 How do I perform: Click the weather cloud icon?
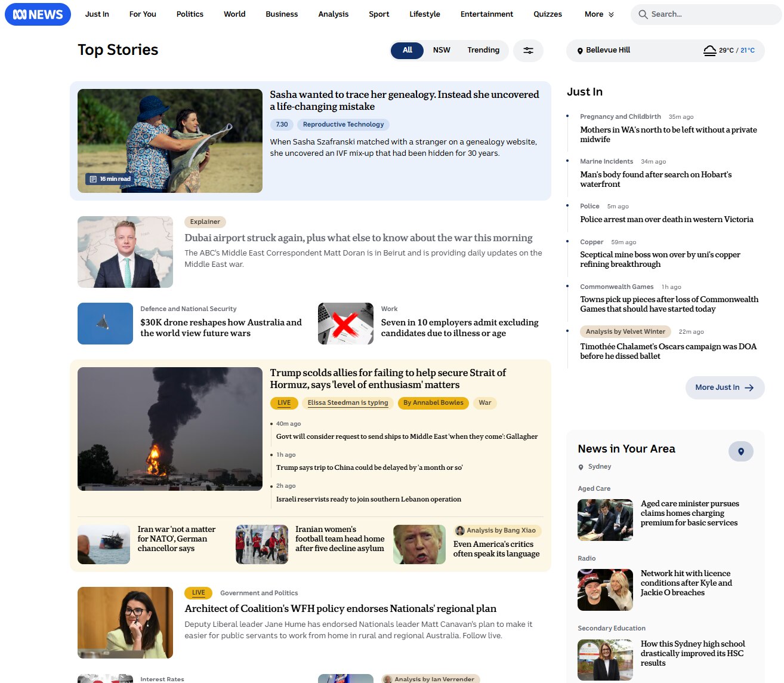tap(709, 51)
